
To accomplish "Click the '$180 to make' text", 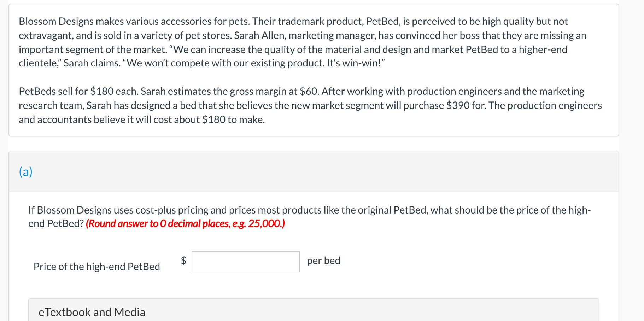I will click(233, 120).
